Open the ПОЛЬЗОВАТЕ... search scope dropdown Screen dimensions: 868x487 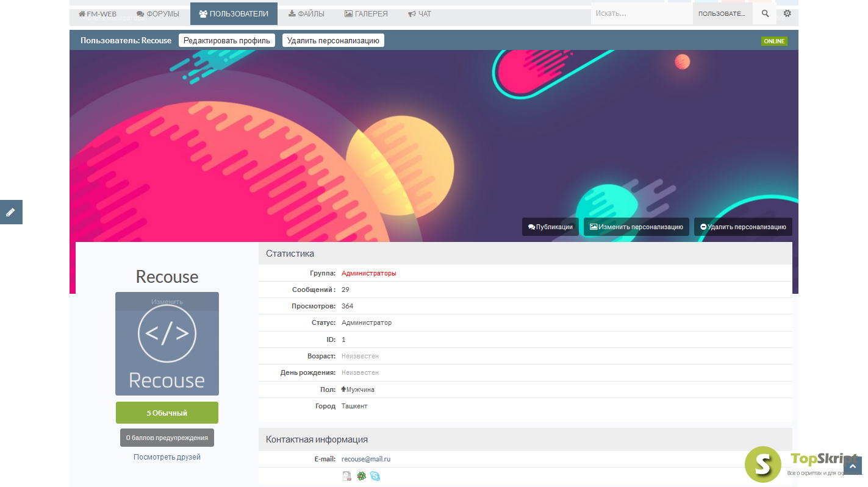click(x=722, y=13)
